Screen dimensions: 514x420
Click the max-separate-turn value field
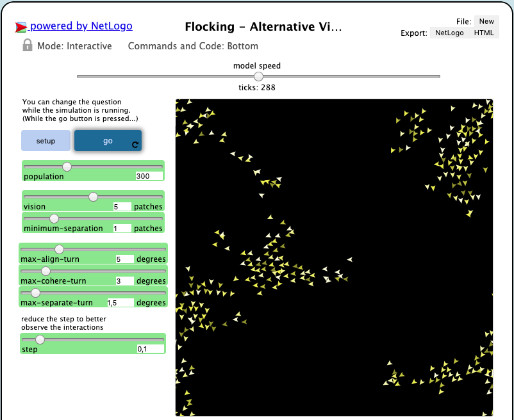click(120, 303)
